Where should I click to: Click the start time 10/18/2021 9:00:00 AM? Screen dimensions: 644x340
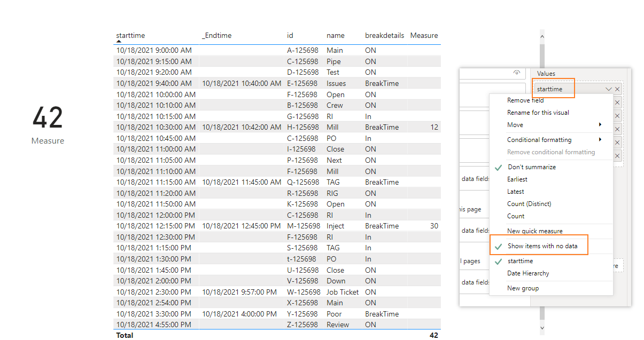coord(154,50)
